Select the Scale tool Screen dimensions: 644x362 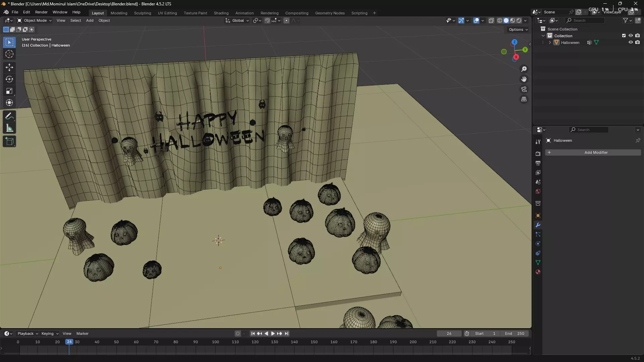(x=9, y=91)
